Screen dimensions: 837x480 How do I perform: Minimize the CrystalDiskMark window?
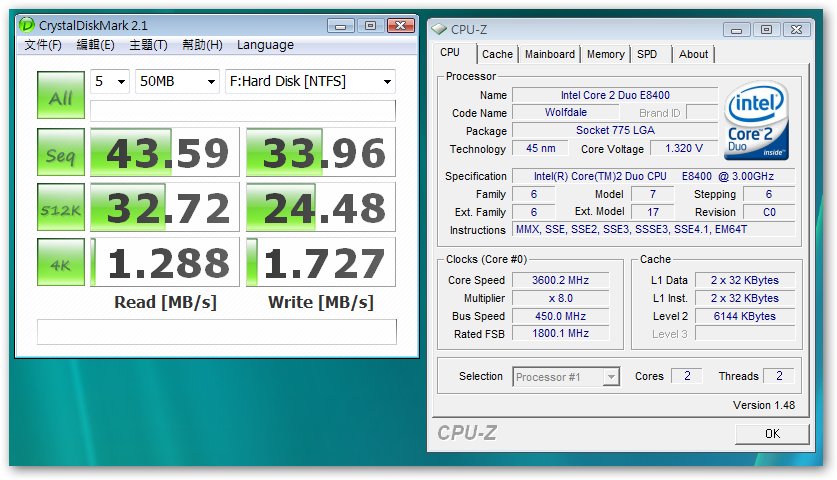point(341,25)
